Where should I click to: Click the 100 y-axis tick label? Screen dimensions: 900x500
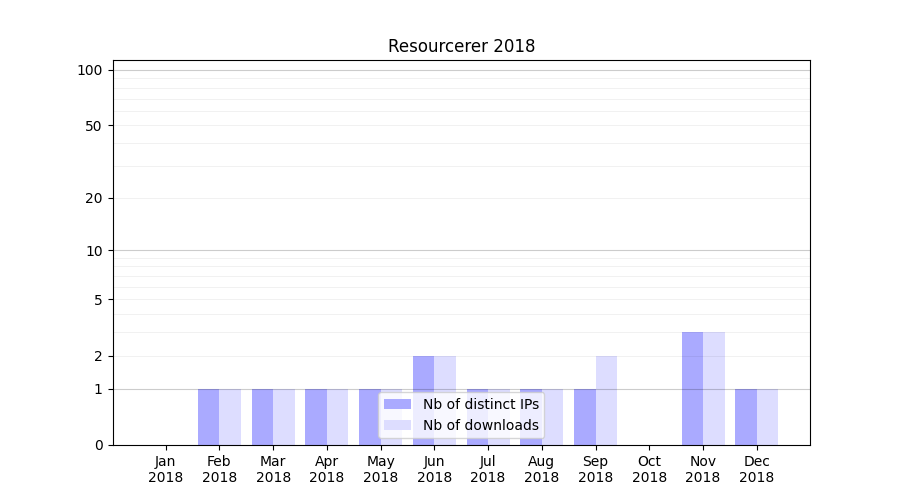coord(90,70)
